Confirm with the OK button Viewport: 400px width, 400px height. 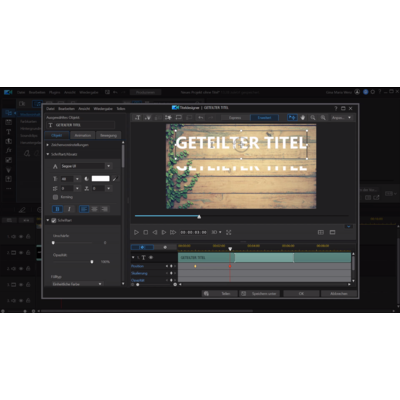point(301,294)
